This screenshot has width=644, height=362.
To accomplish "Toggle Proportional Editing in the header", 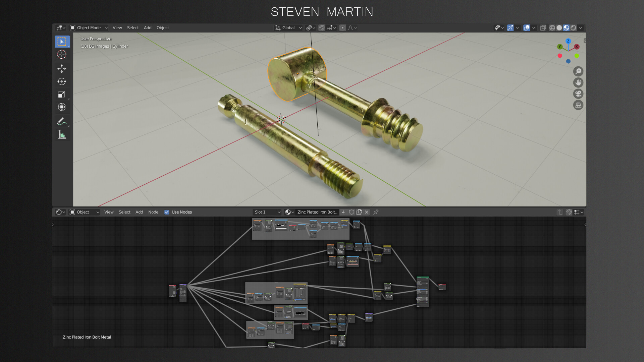I will click(x=342, y=28).
